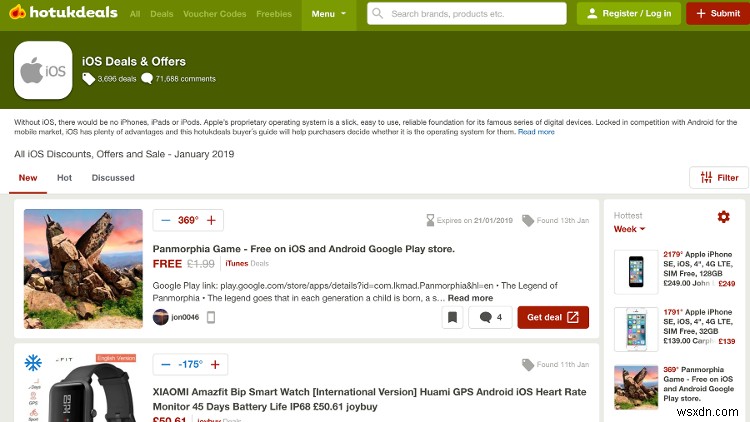Open the Filter options
Image resolution: width=750 pixels, height=422 pixels.
tap(719, 177)
